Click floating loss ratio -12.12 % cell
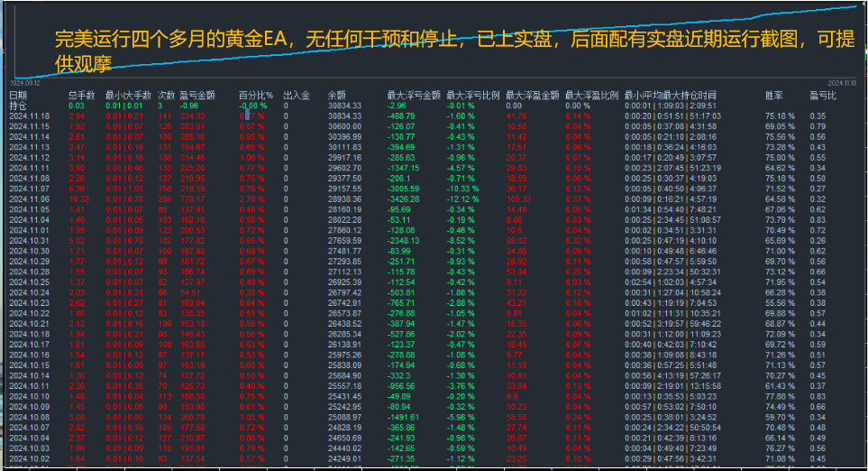 [462, 199]
